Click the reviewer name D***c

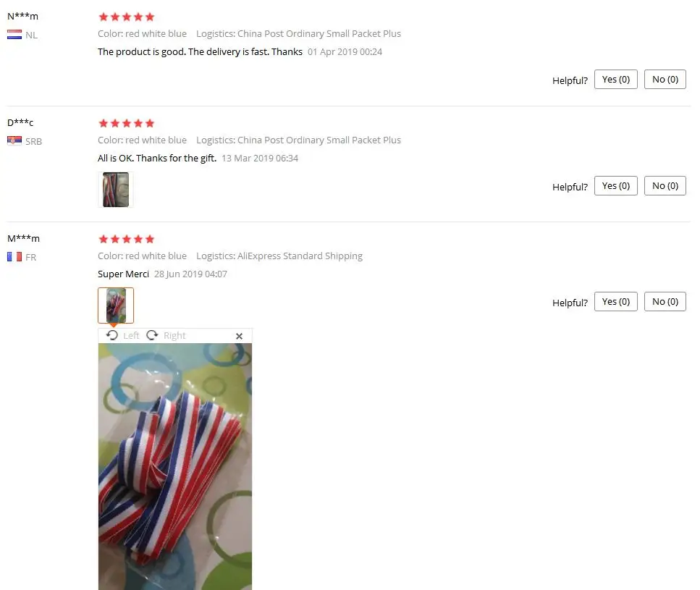pos(20,122)
